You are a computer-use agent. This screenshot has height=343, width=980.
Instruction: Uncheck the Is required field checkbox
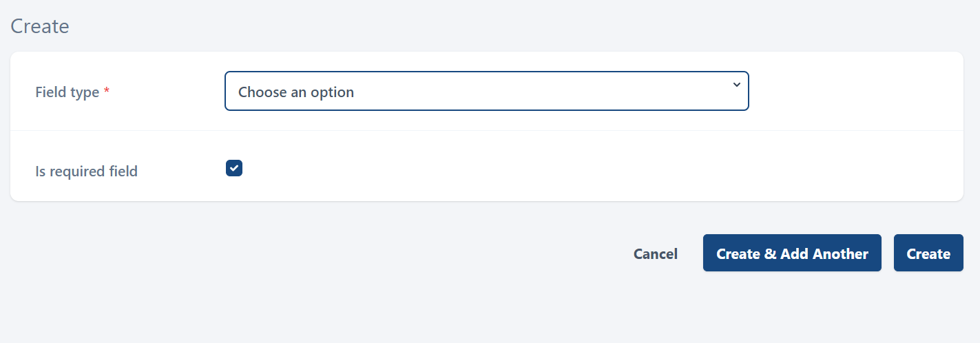coord(234,168)
